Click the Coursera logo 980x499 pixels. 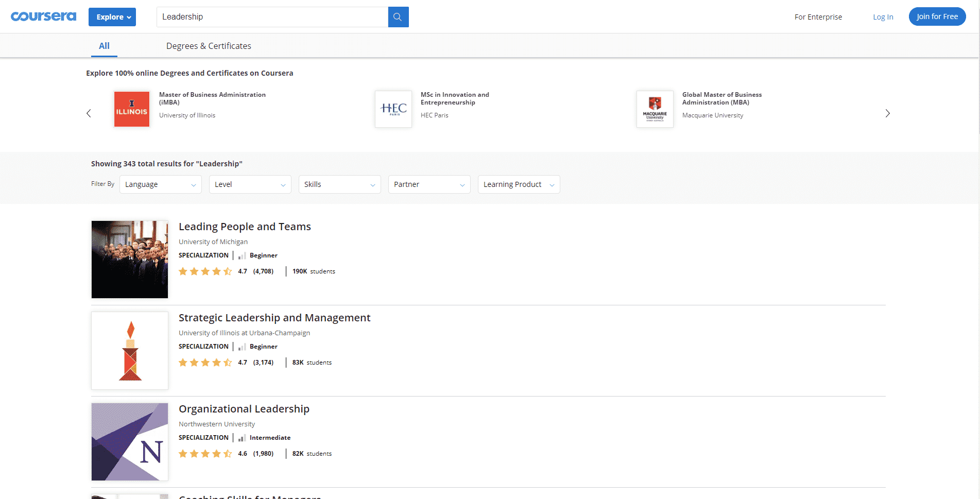tap(43, 16)
